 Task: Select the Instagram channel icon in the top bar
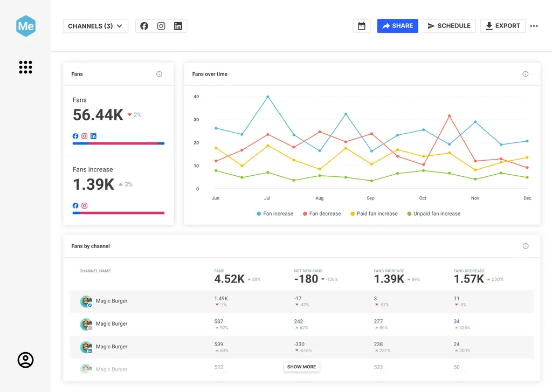[x=161, y=25]
